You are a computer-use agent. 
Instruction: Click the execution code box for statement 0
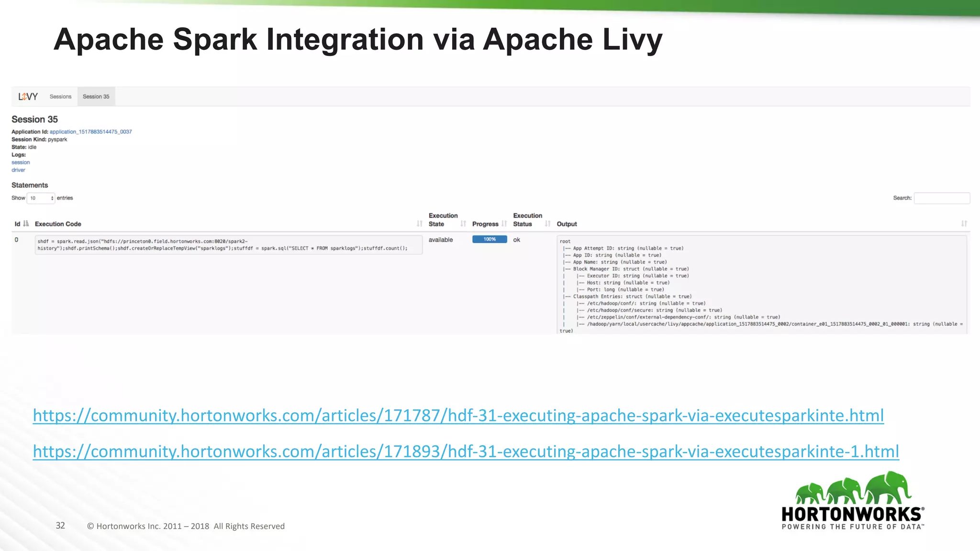(228, 245)
